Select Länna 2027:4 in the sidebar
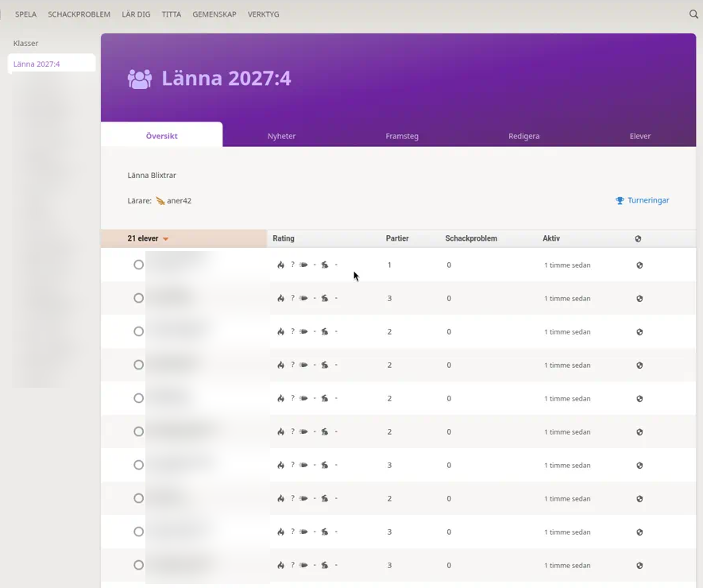The image size is (703, 588). [x=52, y=64]
